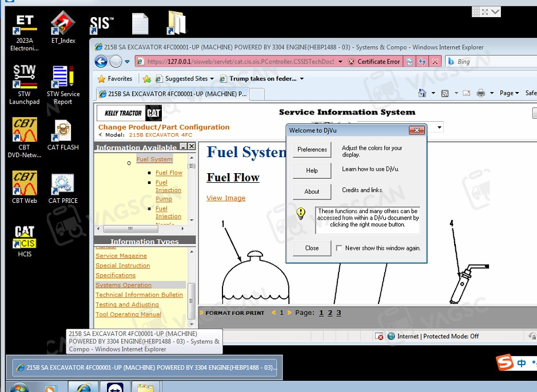This screenshot has width=537, height=392.
Task: Check 'Never show this window again'
Action: tap(340, 249)
